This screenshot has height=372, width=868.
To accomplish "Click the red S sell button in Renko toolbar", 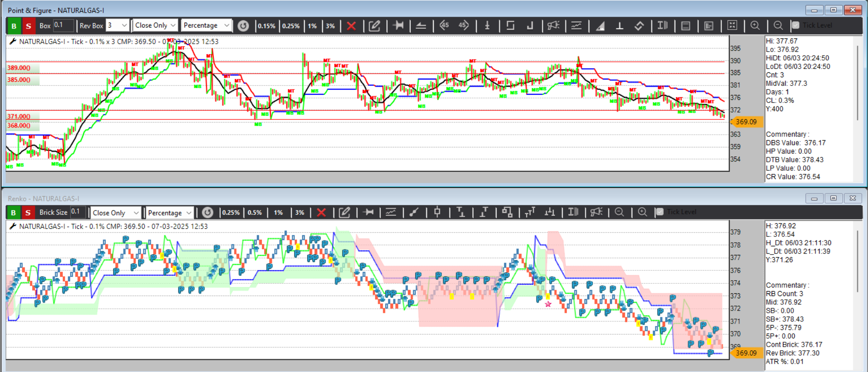I will pos(28,212).
